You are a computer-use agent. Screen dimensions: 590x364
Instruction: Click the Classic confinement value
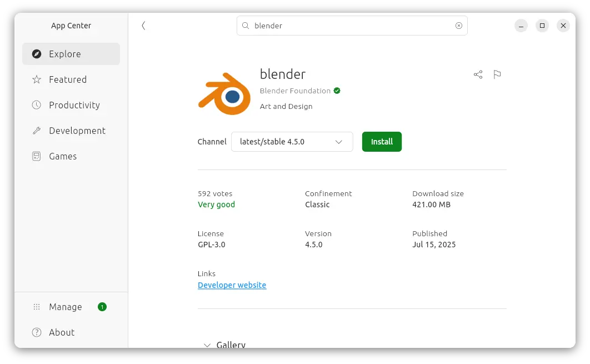coord(317,205)
